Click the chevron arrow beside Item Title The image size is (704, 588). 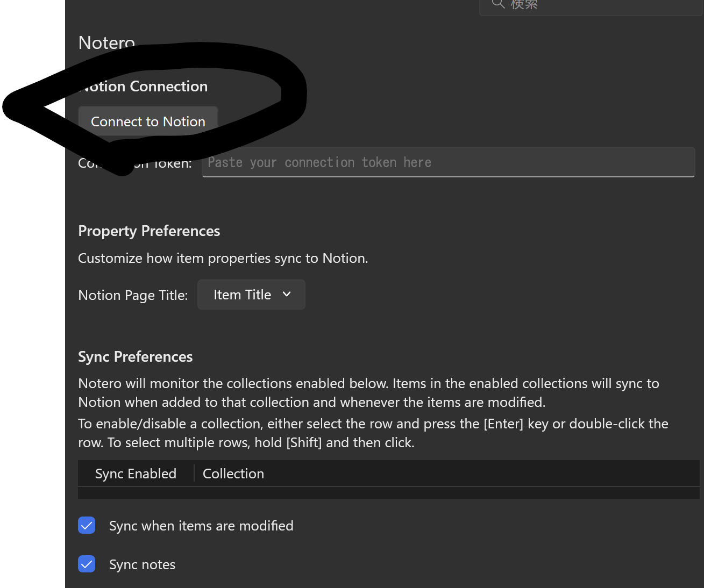pos(287,295)
